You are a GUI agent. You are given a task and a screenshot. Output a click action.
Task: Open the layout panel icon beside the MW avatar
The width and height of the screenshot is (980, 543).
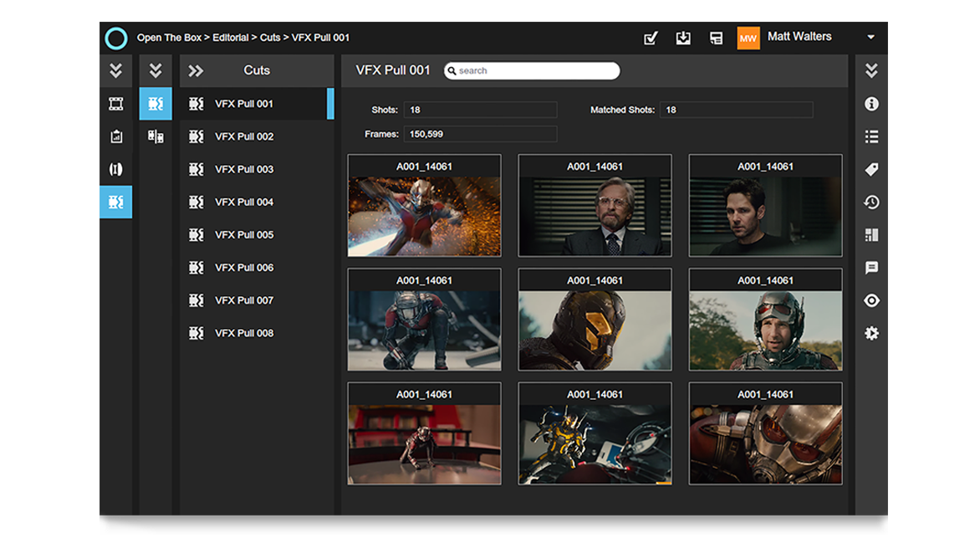[x=717, y=38]
